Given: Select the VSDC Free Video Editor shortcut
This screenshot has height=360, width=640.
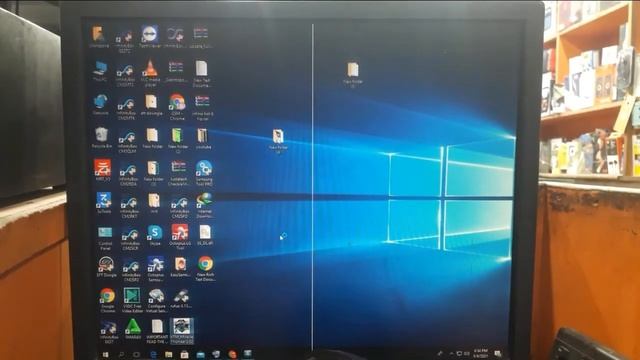Looking at the screenshot, I should tap(132, 300).
